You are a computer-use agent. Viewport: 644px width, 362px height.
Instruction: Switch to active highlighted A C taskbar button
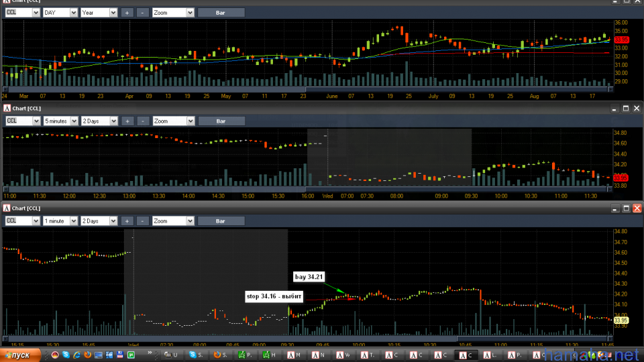tap(467, 355)
